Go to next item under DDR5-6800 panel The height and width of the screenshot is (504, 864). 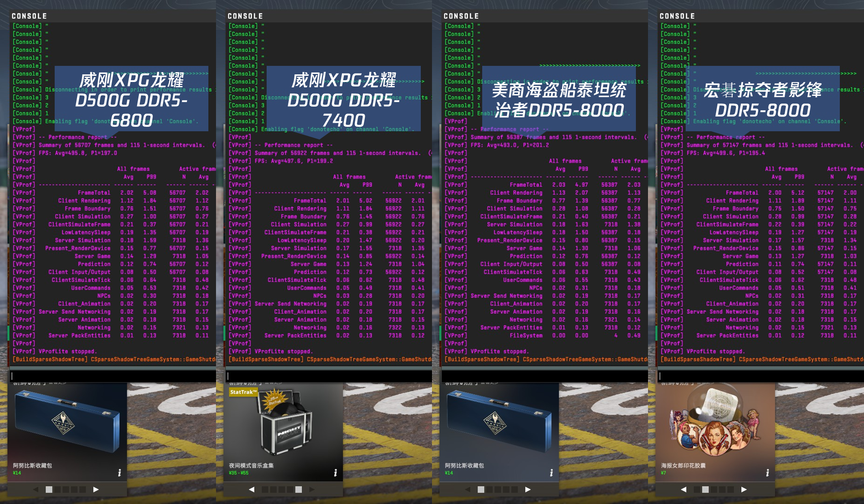pyautogui.click(x=95, y=489)
